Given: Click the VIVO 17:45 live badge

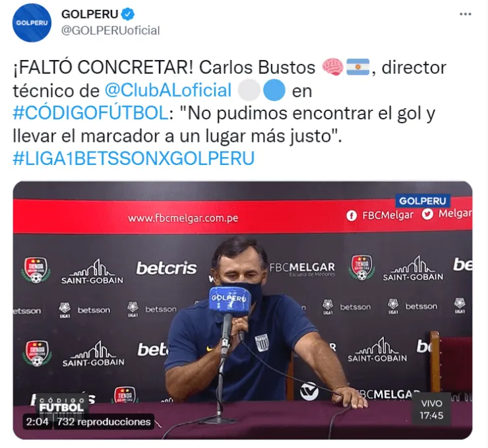Looking at the screenshot, I should (x=431, y=409).
